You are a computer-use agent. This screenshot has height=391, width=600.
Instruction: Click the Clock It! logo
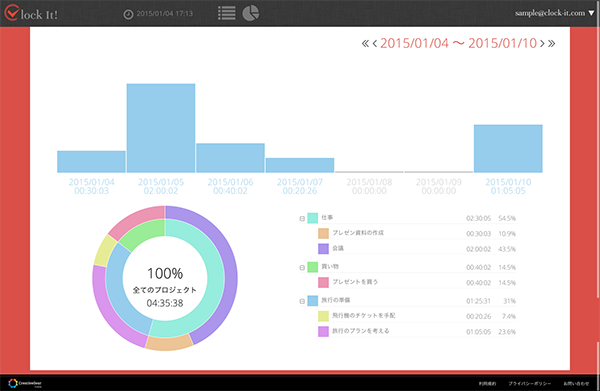(x=31, y=13)
